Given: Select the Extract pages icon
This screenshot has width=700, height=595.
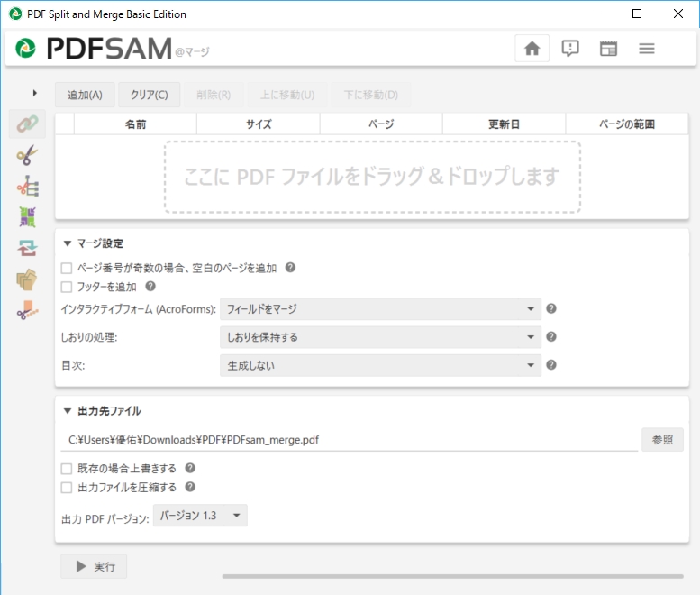Looking at the screenshot, I should 27,279.
